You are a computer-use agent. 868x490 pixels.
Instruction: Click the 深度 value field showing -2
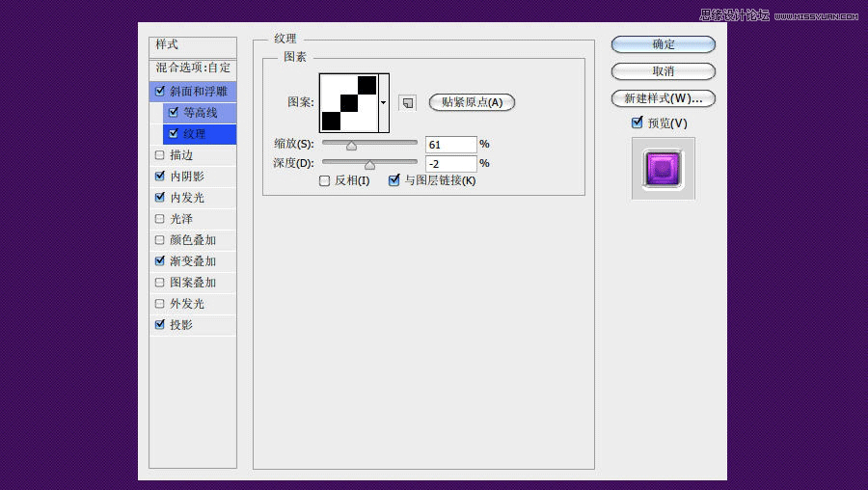pos(450,164)
